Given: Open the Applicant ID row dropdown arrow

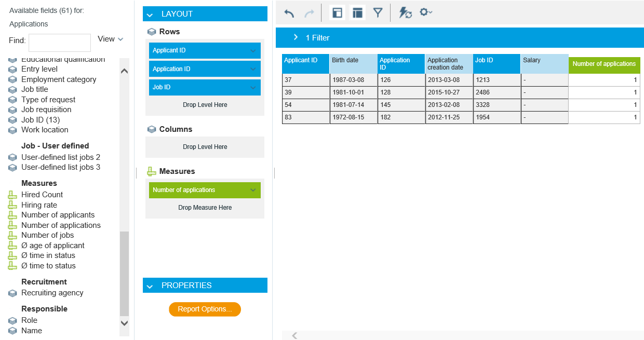Looking at the screenshot, I should pos(253,51).
